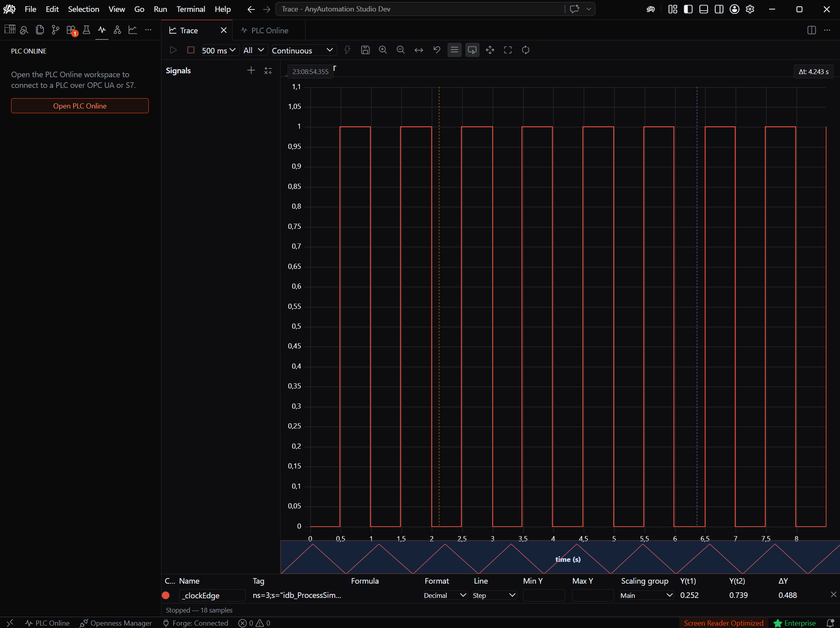Click Forge: Connected status item
The image size is (840, 628).
(x=195, y=623)
